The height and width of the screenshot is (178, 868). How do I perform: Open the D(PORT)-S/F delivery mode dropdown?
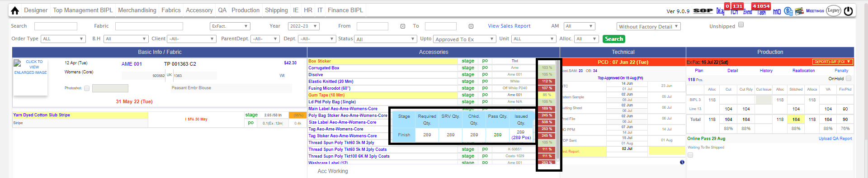833,62
